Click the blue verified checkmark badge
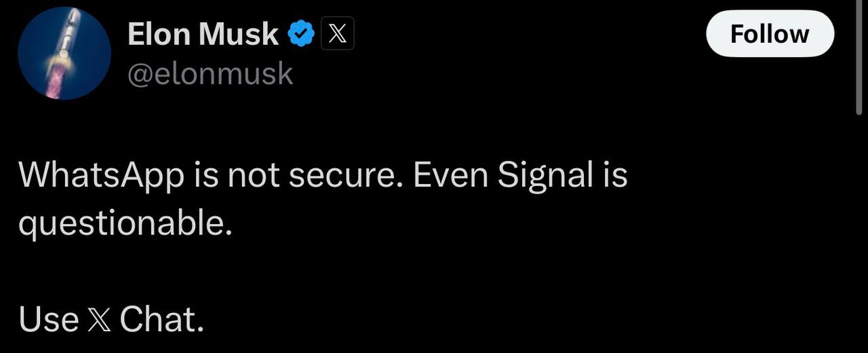Screen dimensions: 868x353 tap(302, 34)
